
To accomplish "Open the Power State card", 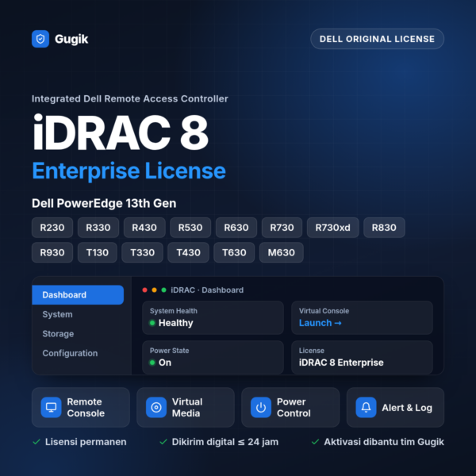I will [213, 357].
